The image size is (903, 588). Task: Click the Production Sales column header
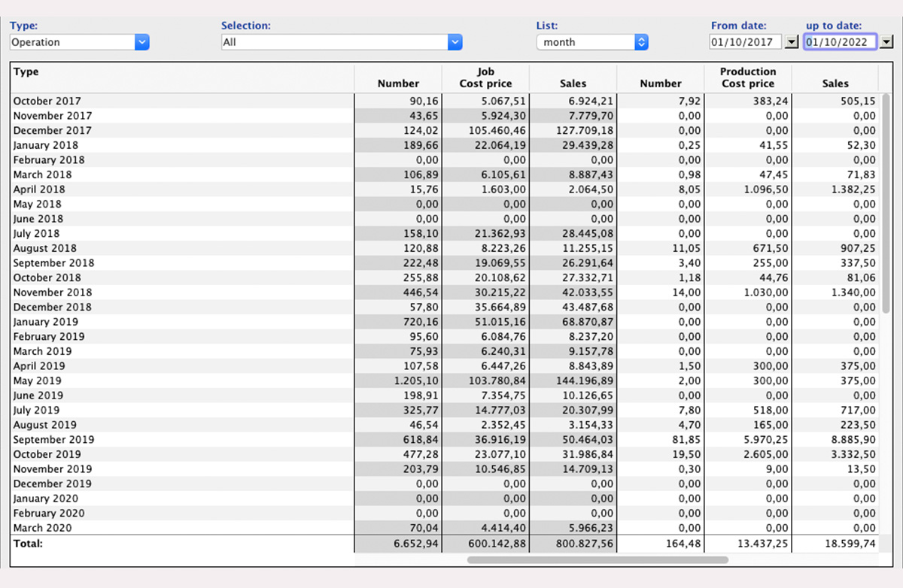[x=835, y=83]
